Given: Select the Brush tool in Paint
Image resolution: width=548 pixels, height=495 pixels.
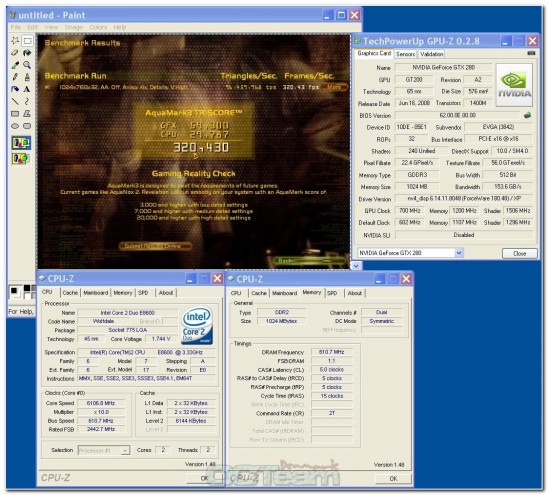Looking at the screenshot, I should pos(27,77).
